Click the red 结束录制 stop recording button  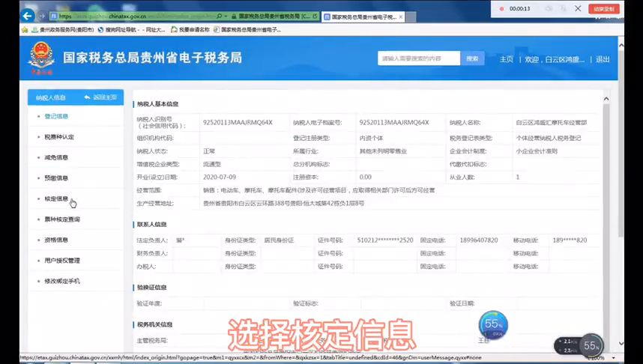(x=603, y=8)
